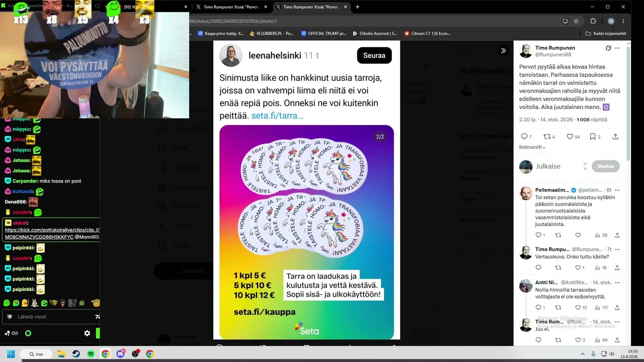This screenshot has height=362, width=644.
Task: Open more options on the Pellemaailm reply
Action: click(617, 190)
